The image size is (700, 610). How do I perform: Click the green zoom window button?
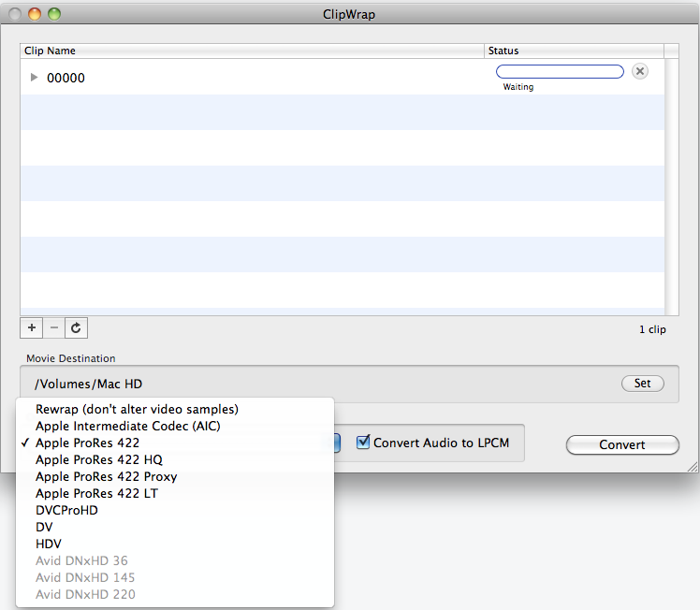(x=54, y=14)
